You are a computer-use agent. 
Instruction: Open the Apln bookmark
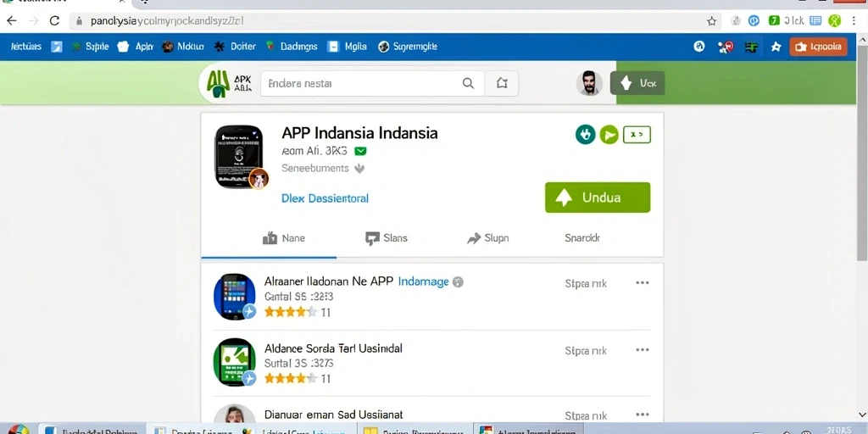tap(136, 47)
